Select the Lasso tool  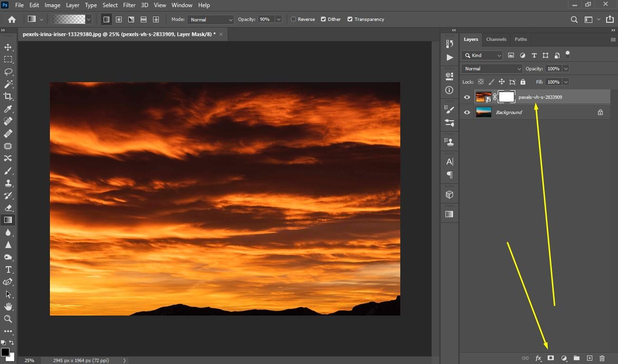pyautogui.click(x=8, y=72)
